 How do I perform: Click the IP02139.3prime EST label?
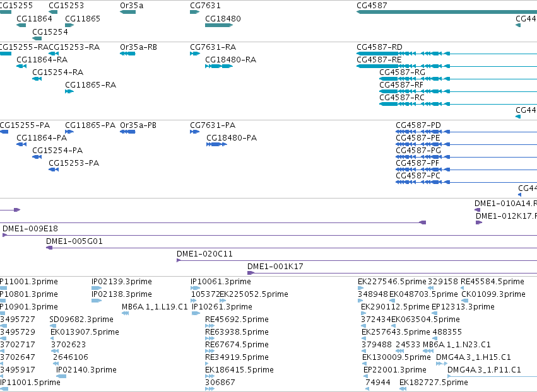122,282
